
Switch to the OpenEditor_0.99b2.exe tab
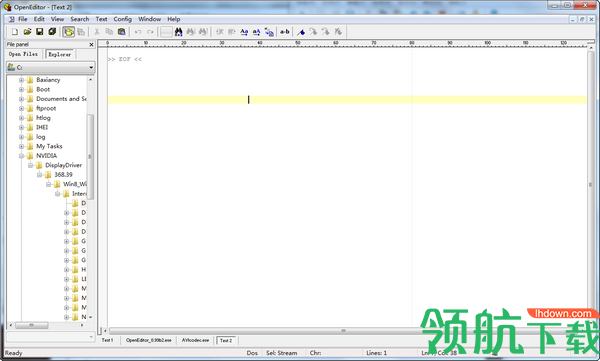tap(149, 340)
